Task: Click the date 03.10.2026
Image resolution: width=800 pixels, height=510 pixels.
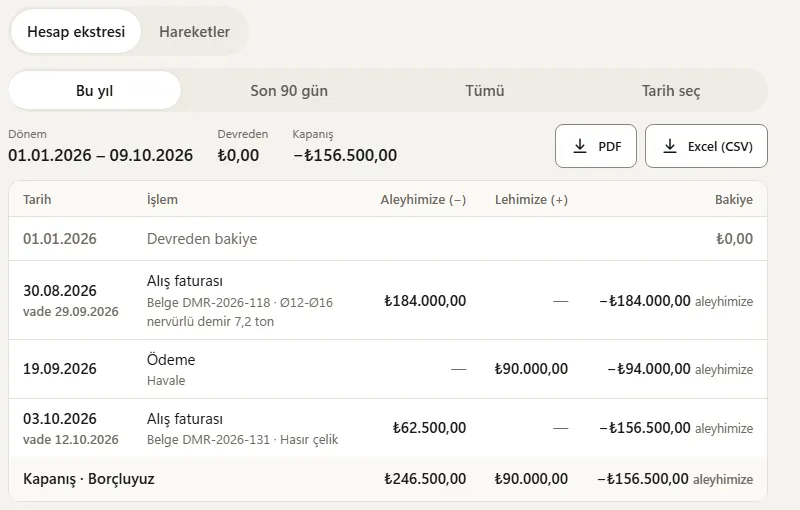Action: [60, 419]
